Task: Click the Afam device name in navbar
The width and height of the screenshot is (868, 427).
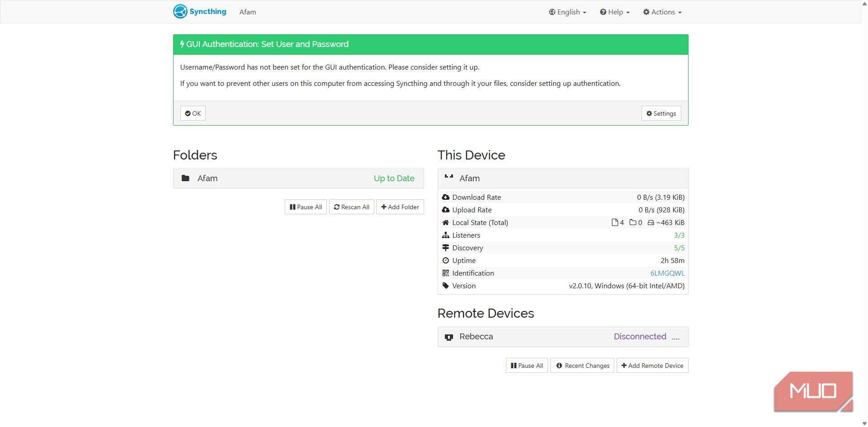Action: pos(248,12)
